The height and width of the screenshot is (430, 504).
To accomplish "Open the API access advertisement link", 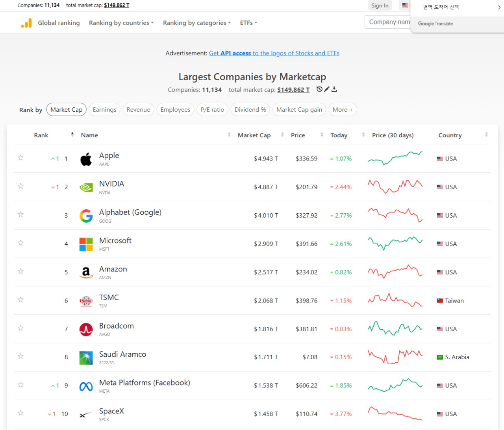I will pyautogui.click(x=274, y=53).
